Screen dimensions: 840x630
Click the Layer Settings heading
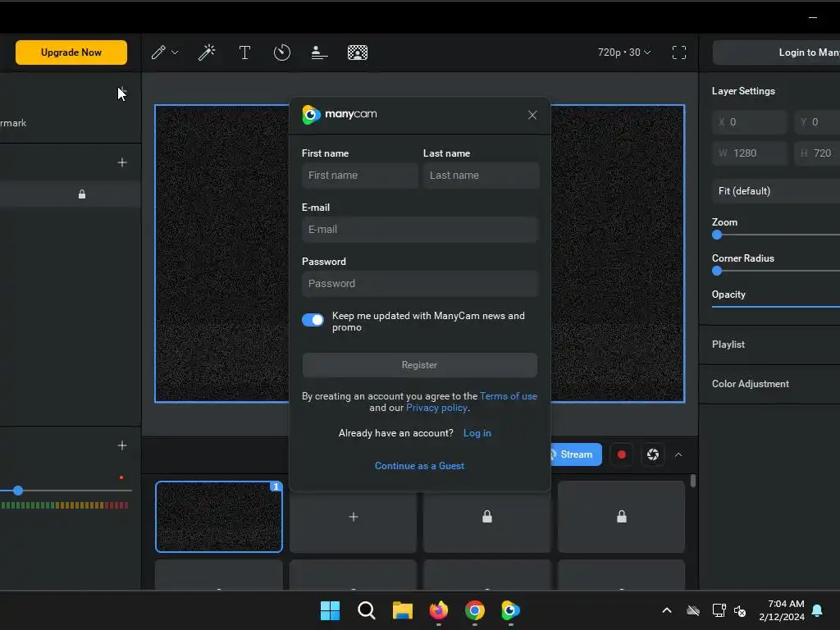coord(743,91)
